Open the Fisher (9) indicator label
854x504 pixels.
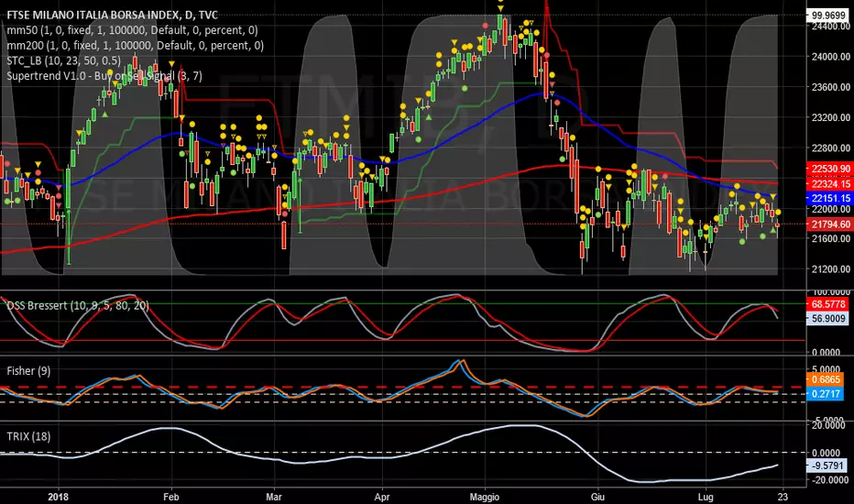pyautogui.click(x=28, y=371)
